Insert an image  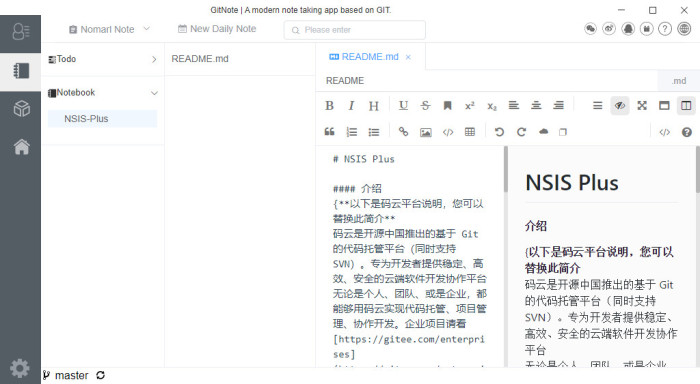[x=425, y=132]
